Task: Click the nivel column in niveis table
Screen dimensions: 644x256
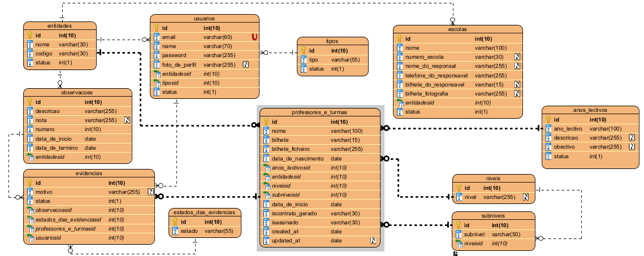Action: pyautogui.click(x=474, y=197)
